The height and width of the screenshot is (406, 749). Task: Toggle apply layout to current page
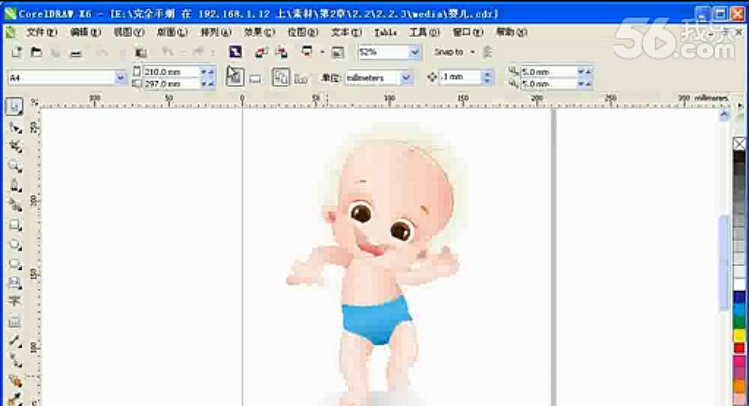click(301, 78)
